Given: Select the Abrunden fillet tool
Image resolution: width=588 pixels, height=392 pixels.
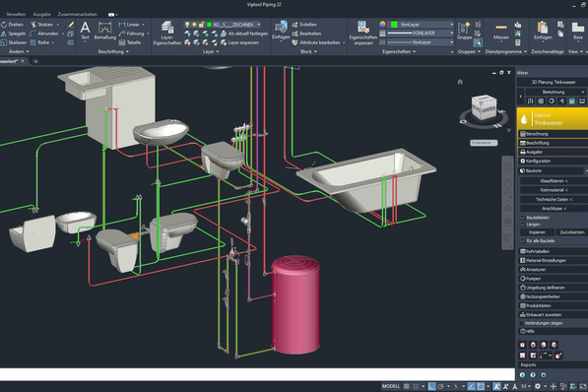Looking at the screenshot, I should [x=44, y=33].
